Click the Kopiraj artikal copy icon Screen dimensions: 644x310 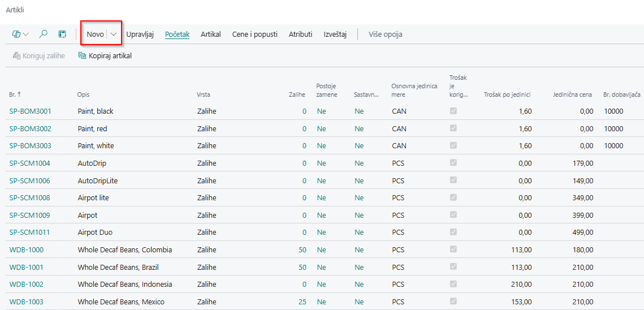point(82,56)
